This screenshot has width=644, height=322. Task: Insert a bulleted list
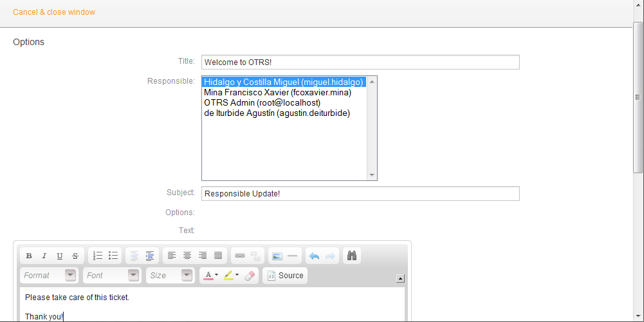click(x=113, y=256)
